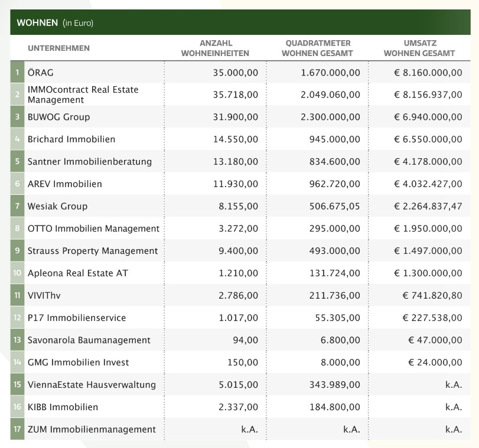The width and height of the screenshot is (479, 448).
Task: Select the rank 7 badge for Wesiak Group
Action: pos(18,207)
